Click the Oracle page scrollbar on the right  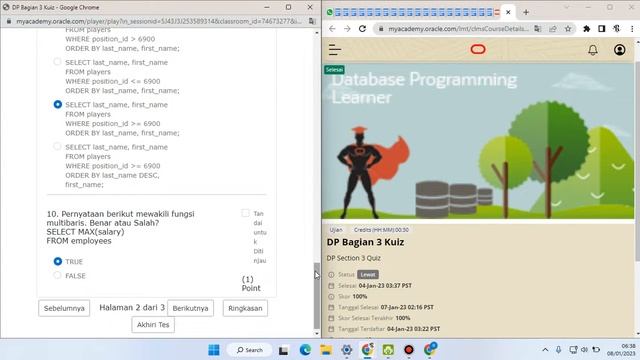pos(638,162)
